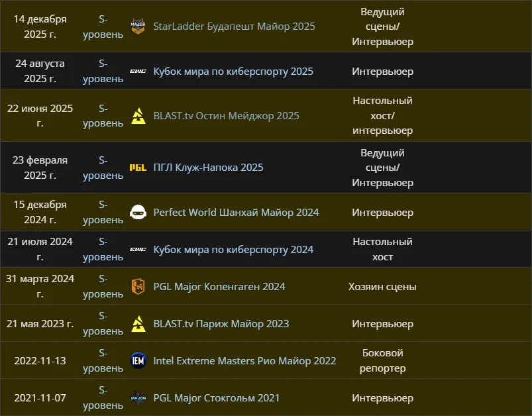Select the date 22 июня 2025 г.

40,116
